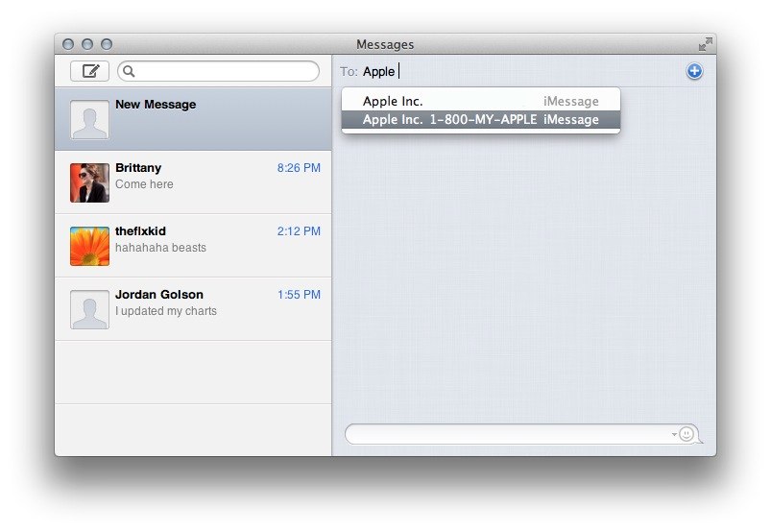Click the Messages window title

(385, 45)
